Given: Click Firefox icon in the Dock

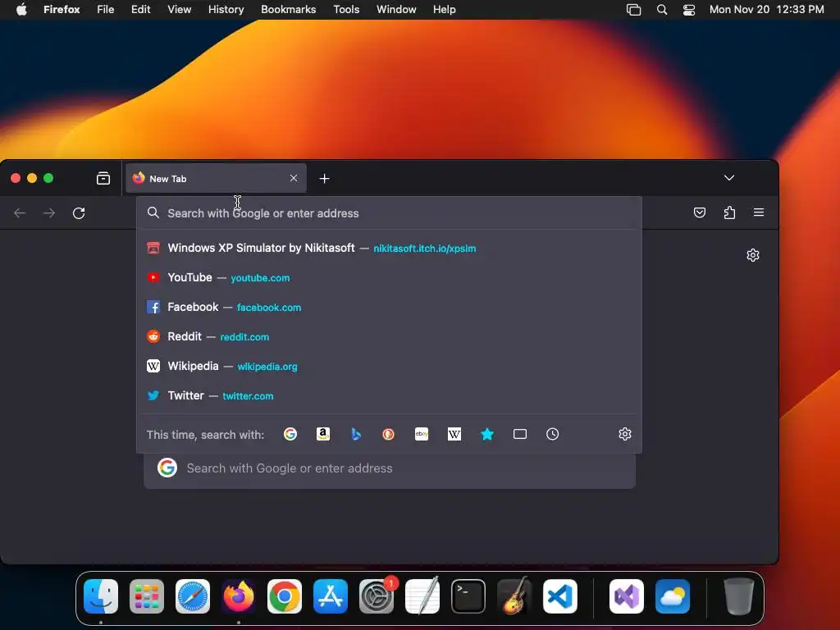Looking at the screenshot, I should tap(239, 596).
